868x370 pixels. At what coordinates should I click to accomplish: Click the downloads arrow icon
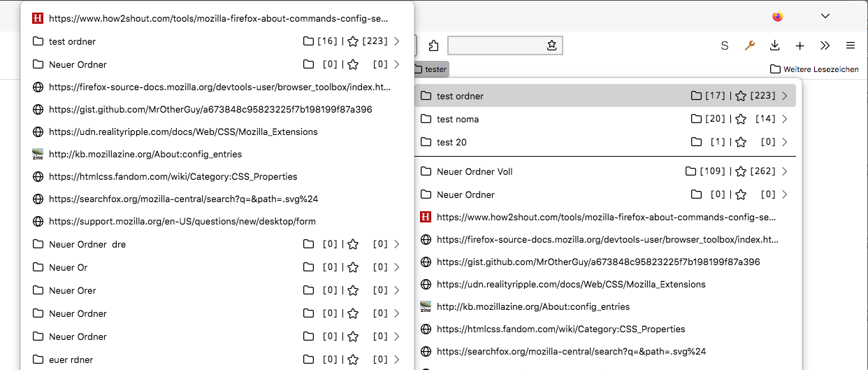[x=774, y=45]
